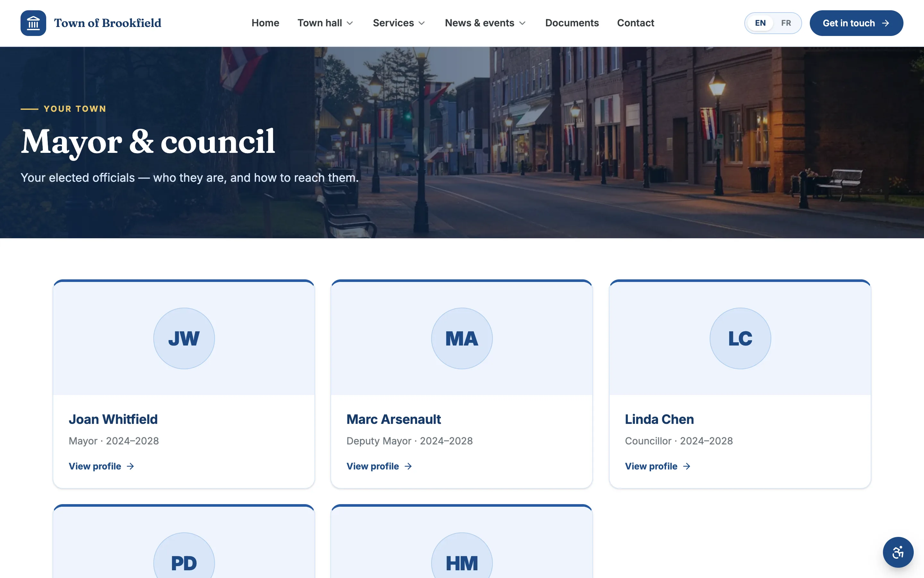Switch language to FR
Viewport: 924px width, 578px height.
pyautogui.click(x=786, y=23)
